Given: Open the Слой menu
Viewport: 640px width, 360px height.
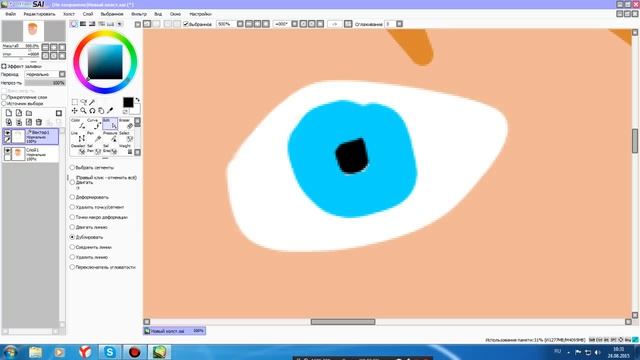Looking at the screenshot, I should [88, 14].
